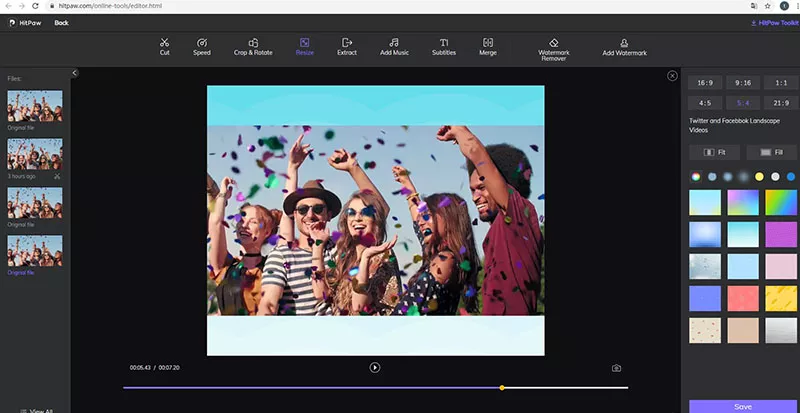The width and height of the screenshot is (800, 413).
Task: Navigate back with the browser arrow
Action: click(8, 6)
